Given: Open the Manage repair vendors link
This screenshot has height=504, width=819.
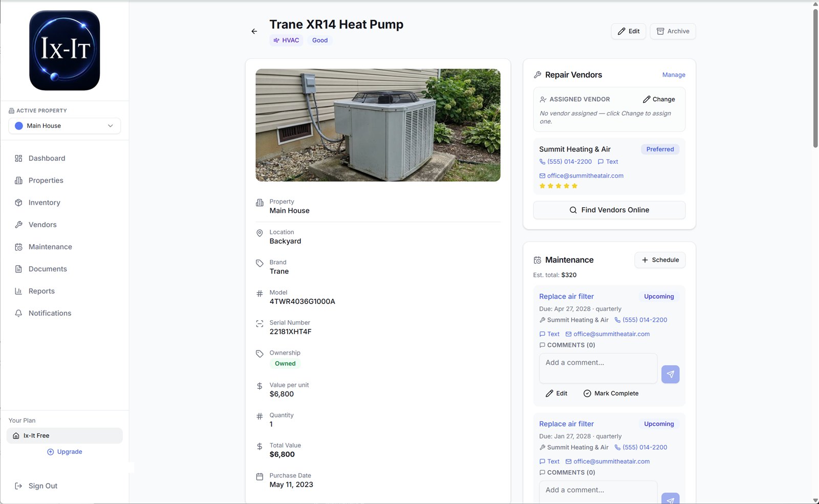Looking at the screenshot, I should [x=674, y=75].
